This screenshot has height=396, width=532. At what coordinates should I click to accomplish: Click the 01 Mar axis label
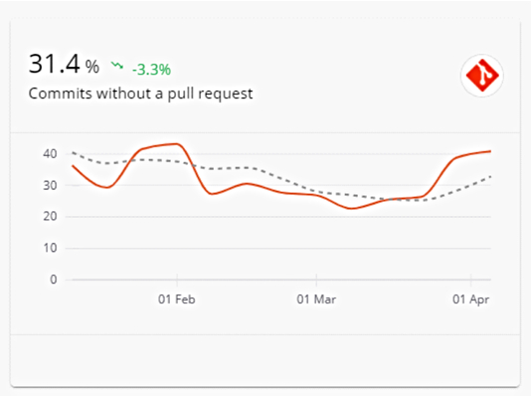316,299
